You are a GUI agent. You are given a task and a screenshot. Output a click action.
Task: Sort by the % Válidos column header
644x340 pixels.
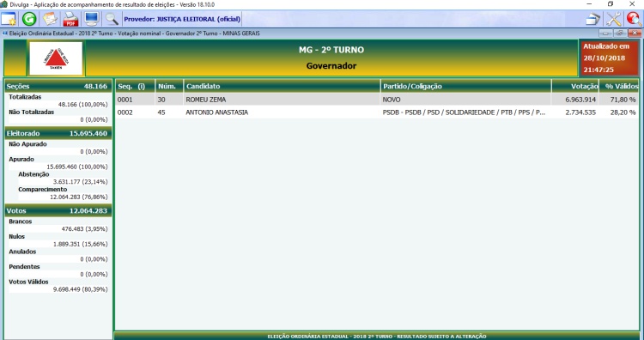pyautogui.click(x=619, y=86)
